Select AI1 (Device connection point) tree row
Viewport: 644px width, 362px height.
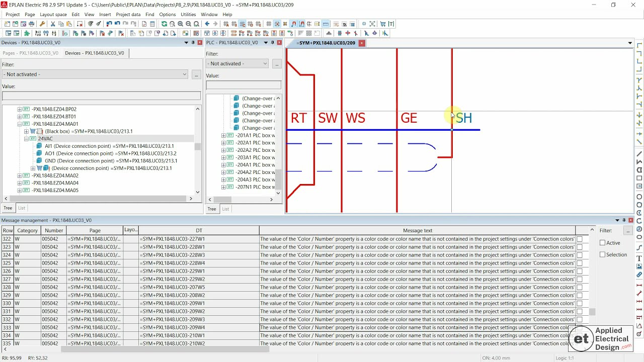pos(109,146)
